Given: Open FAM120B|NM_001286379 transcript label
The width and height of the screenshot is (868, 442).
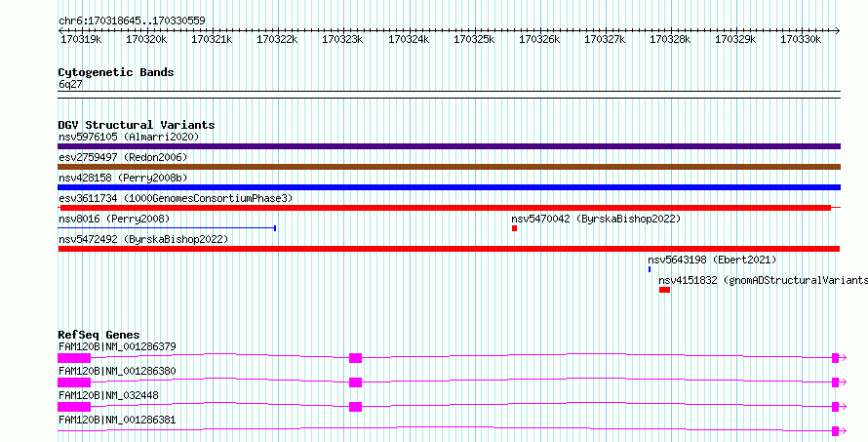Looking at the screenshot, I should (117, 346).
